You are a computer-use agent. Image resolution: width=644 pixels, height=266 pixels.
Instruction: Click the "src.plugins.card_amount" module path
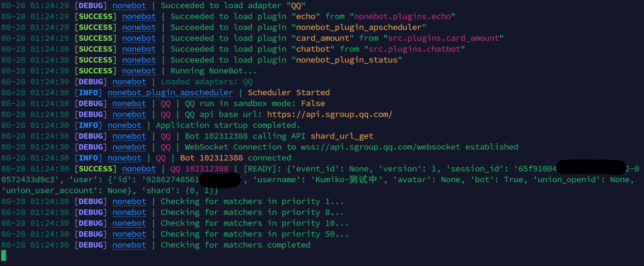[443, 38]
